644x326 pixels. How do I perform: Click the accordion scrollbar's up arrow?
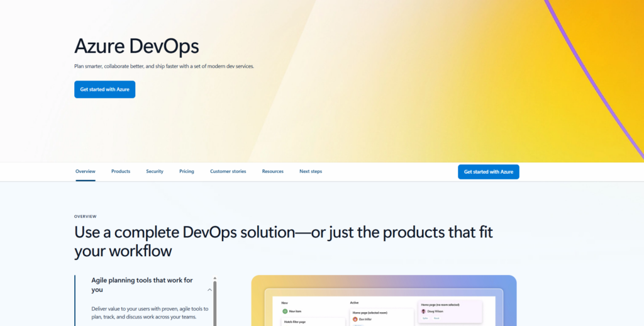214,278
